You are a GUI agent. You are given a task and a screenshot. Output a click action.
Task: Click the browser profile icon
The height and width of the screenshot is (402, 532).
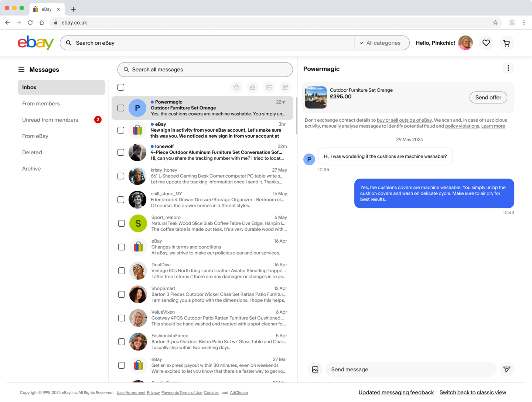tap(512, 23)
